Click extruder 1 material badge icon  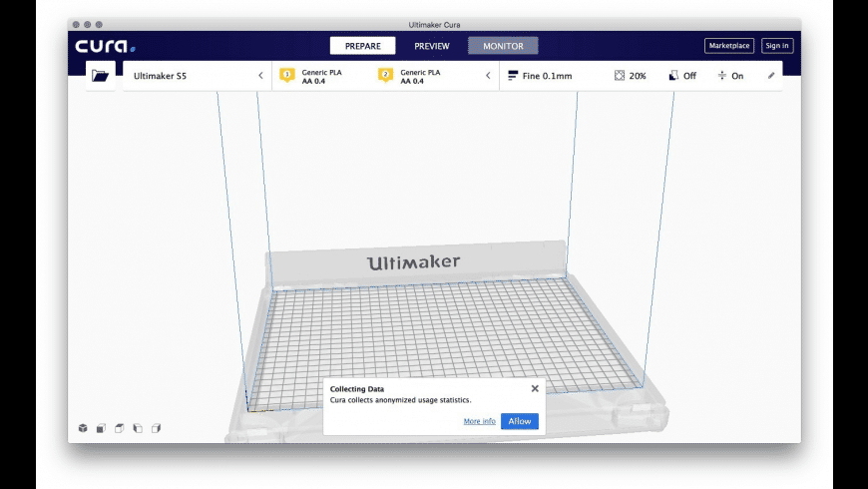pos(286,75)
